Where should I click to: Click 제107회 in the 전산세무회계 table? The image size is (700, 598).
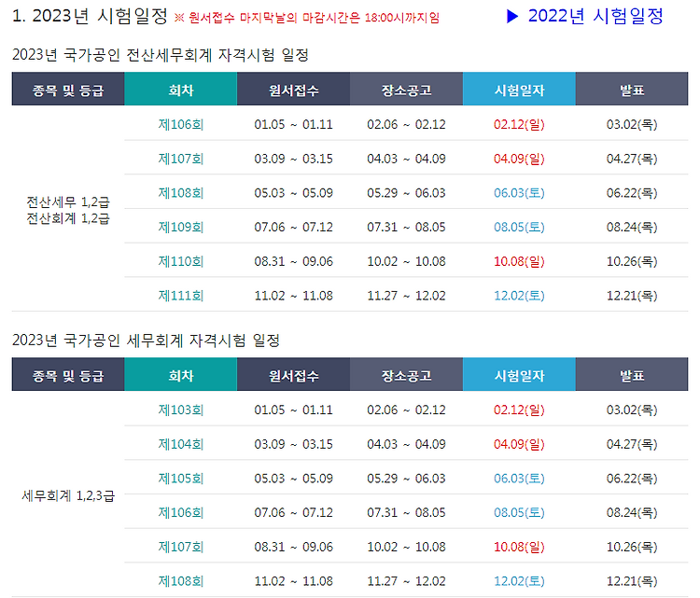[x=181, y=159]
